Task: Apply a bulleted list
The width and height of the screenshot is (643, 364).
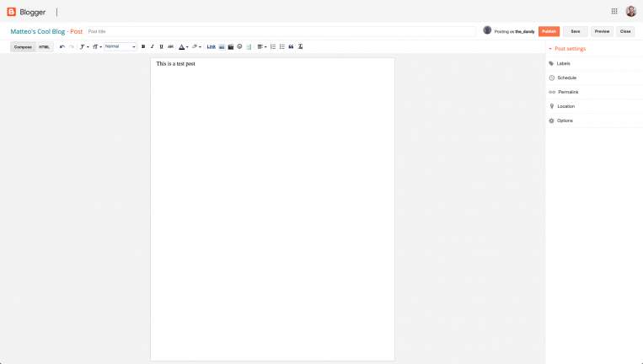Action: [282, 46]
